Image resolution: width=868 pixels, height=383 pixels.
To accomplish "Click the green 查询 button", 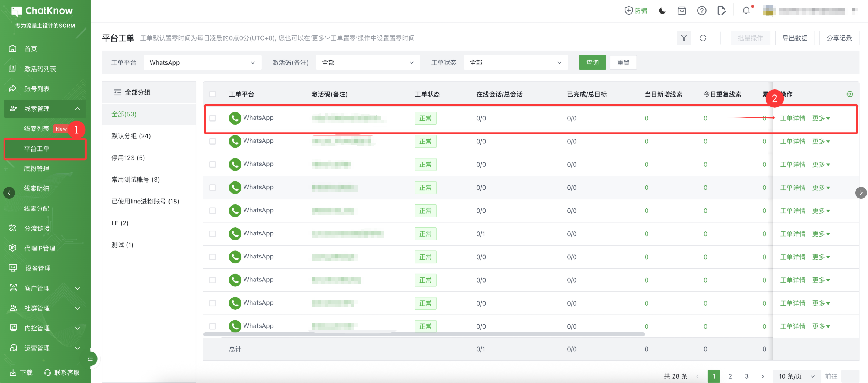I will (x=592, y=62).
